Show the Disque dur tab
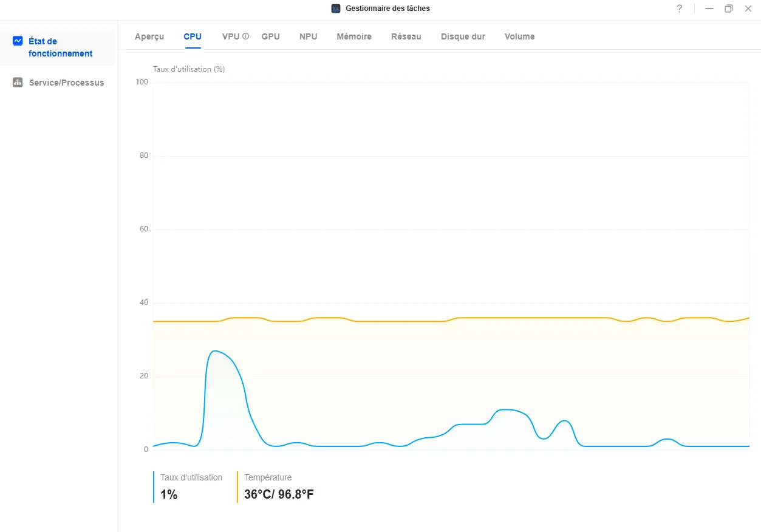Image resolution: width=761 pixels, height=532 pixels. 463,36
